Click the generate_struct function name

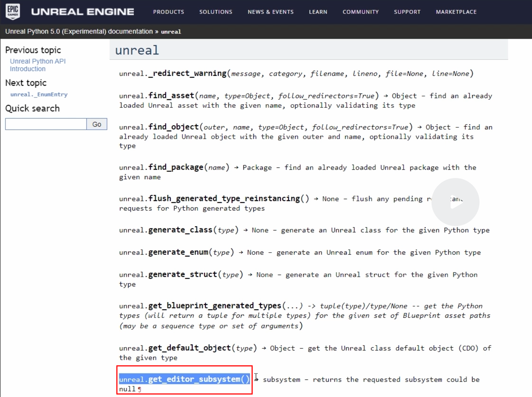pos(183,274)
